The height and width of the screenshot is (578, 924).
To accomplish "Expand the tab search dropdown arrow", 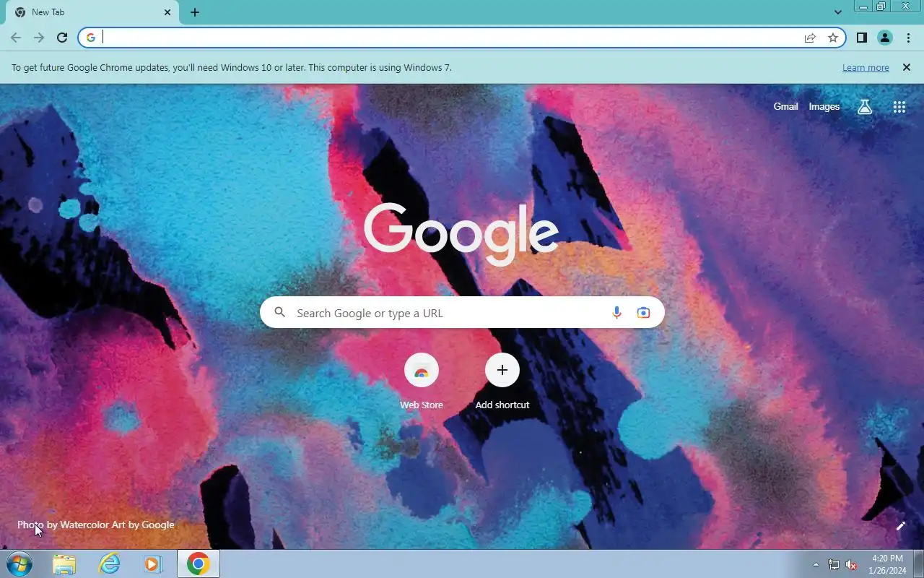I will coord(837,12).
